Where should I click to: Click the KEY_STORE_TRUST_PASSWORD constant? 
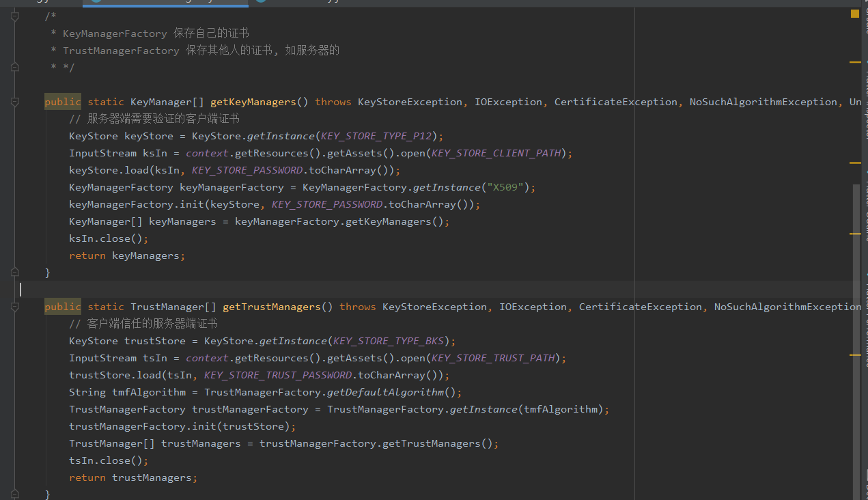click(x=278, y=375)
